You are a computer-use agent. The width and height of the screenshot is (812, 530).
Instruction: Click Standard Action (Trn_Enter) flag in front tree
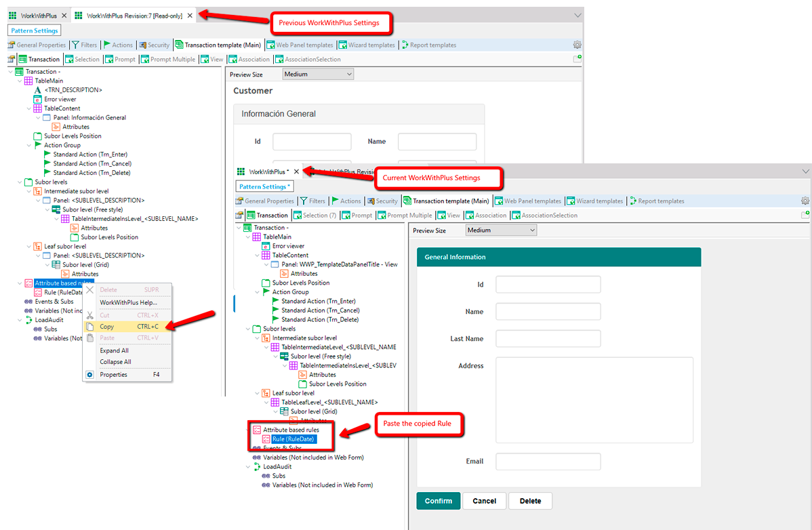[275, 301]
